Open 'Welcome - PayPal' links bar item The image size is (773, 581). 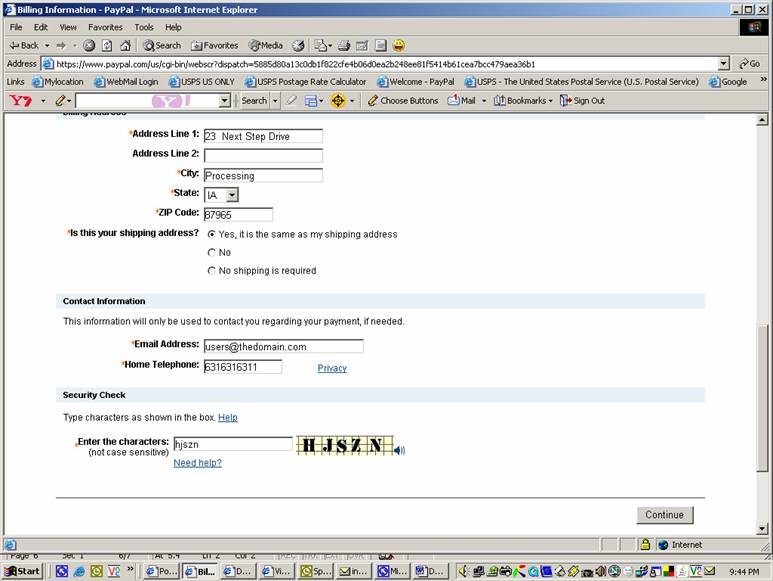click(416, 82)
